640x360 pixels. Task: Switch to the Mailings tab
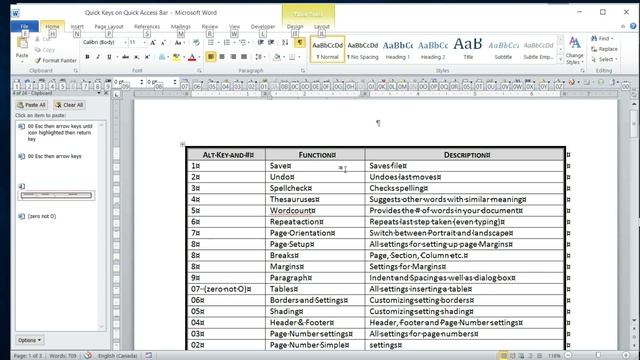[x=181, y=26]
